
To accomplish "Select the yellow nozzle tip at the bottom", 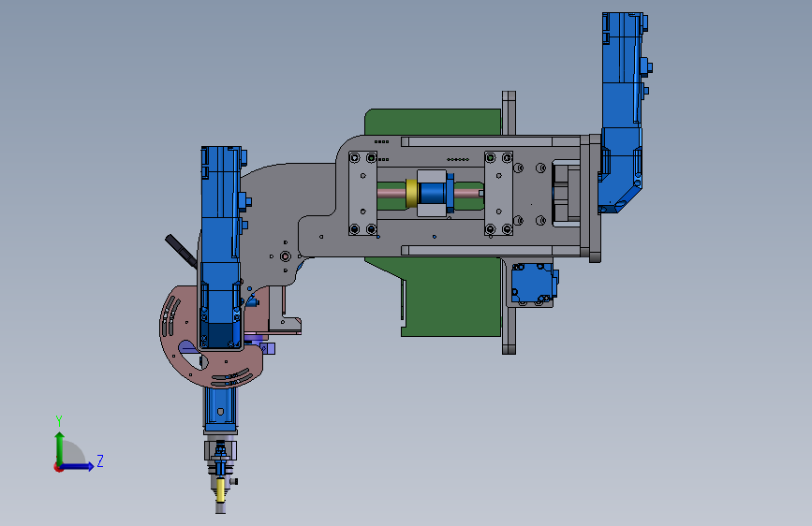I will [x=221, y=490].
